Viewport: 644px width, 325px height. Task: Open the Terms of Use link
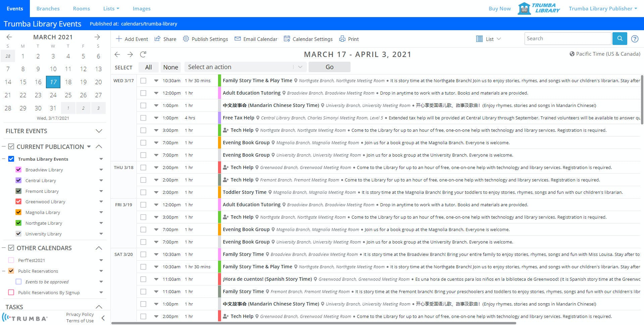[80, 321]
